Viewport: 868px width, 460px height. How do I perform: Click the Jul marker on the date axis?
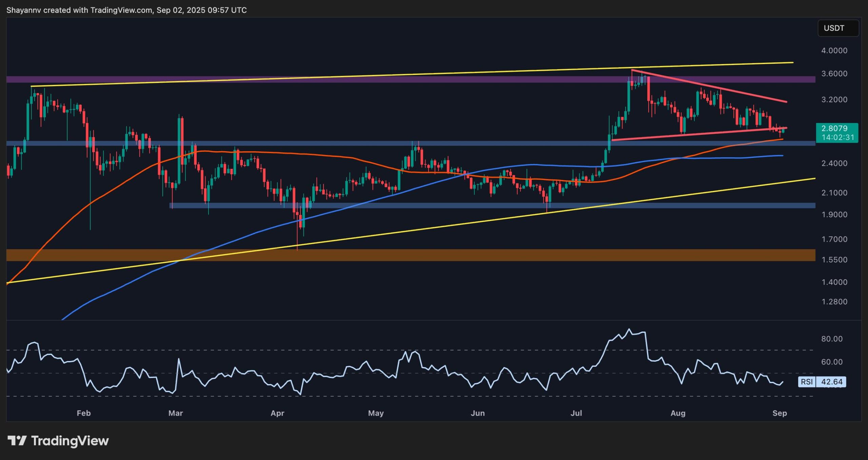(x=576, y=413)
